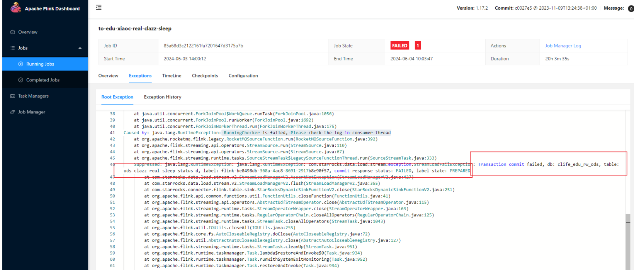Click the red FAILED status tag
Screen dimensions: 644x270
[399, 46]
